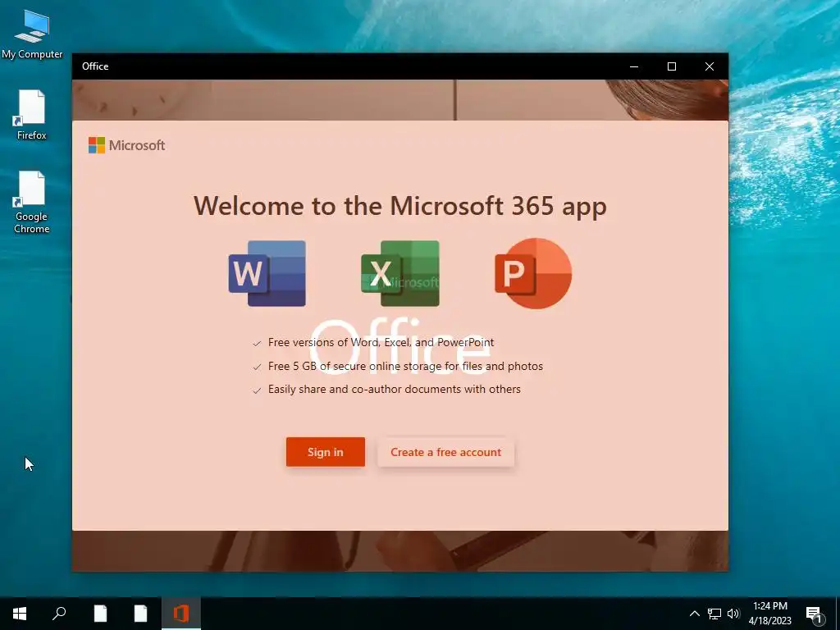Screen dimensions: 840x630
Task: Open the notification center icon
Action: pyautogui.click(x=814, y=614)
